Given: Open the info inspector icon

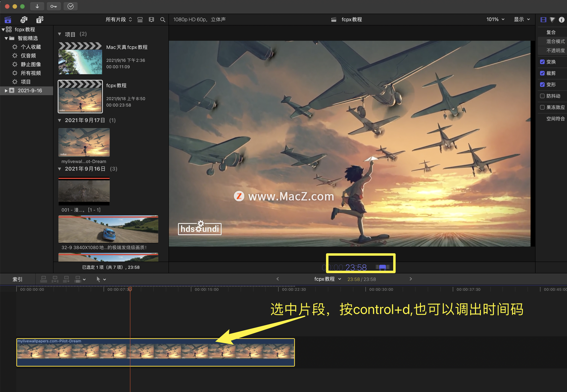Looking at the screenshot, I should point(561,19).
